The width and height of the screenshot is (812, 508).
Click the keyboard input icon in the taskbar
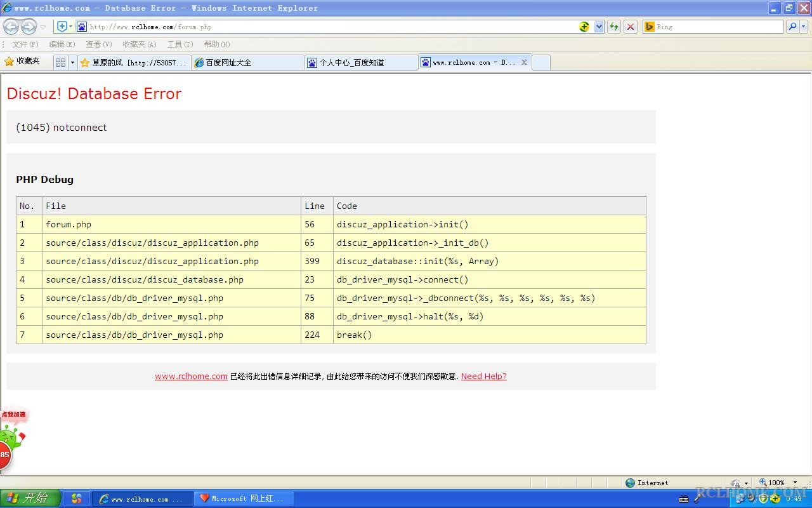pos(683,499)
